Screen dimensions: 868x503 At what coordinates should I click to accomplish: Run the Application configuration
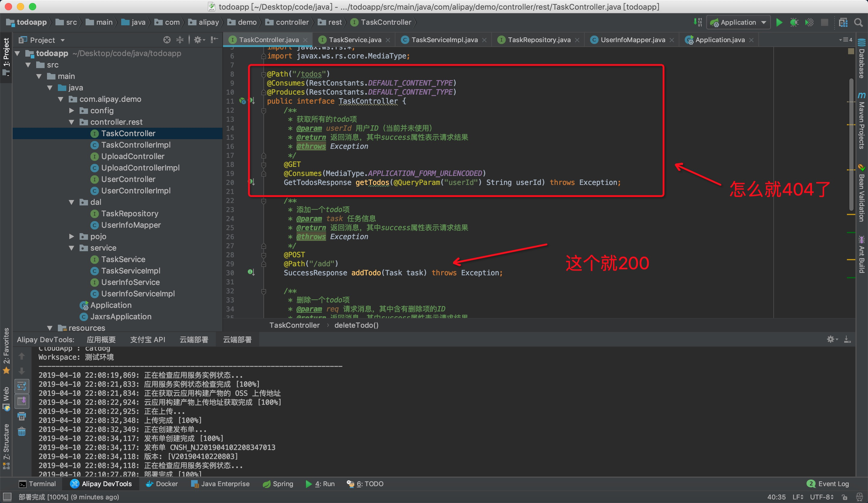(779, 23)
